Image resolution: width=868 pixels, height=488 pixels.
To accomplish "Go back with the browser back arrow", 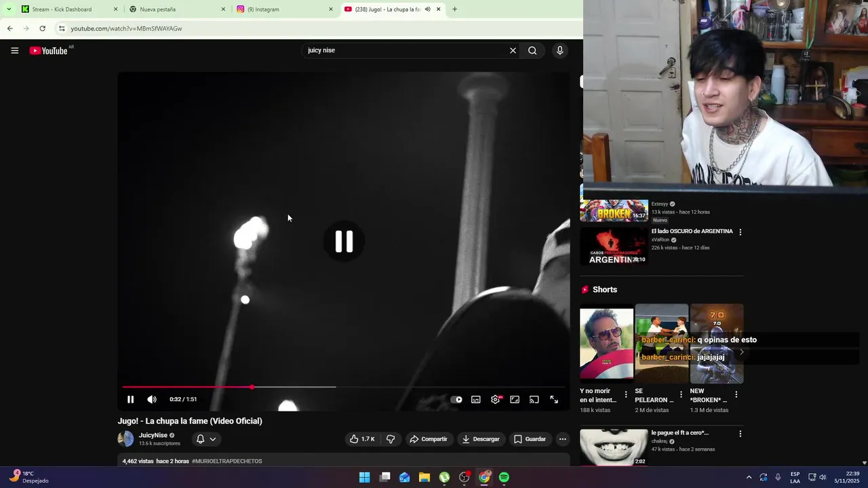I will point(9,28).
